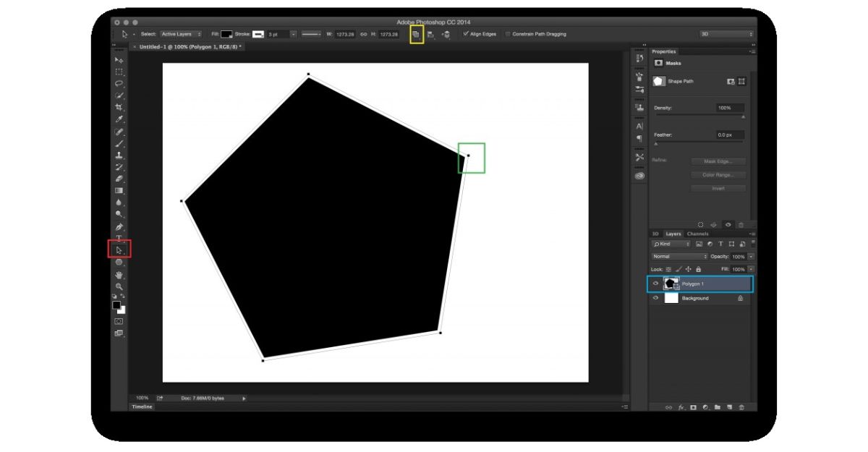The width and height of the screenshot is (868, 452).
Task: Select the Move tool
Action: 119,60
